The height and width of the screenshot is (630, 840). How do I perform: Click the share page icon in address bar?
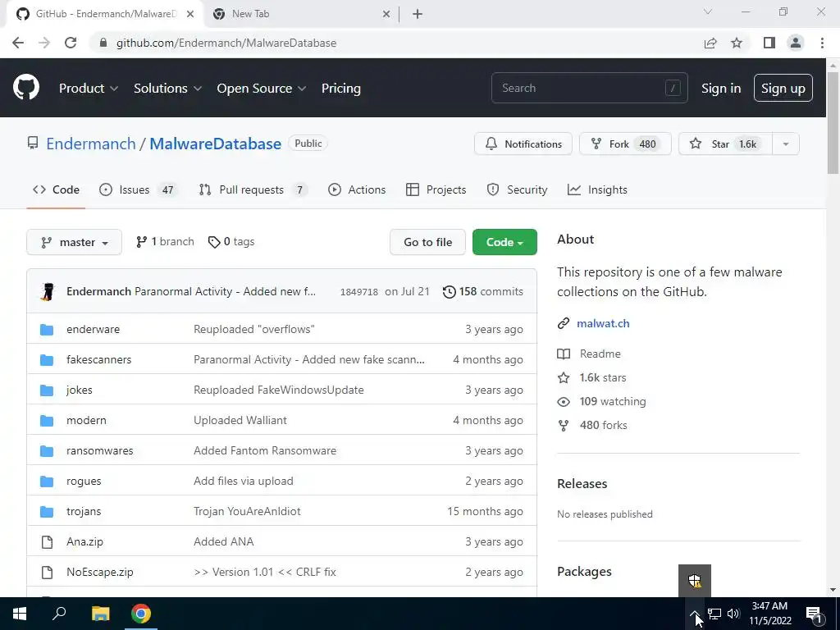click(710, 43)
